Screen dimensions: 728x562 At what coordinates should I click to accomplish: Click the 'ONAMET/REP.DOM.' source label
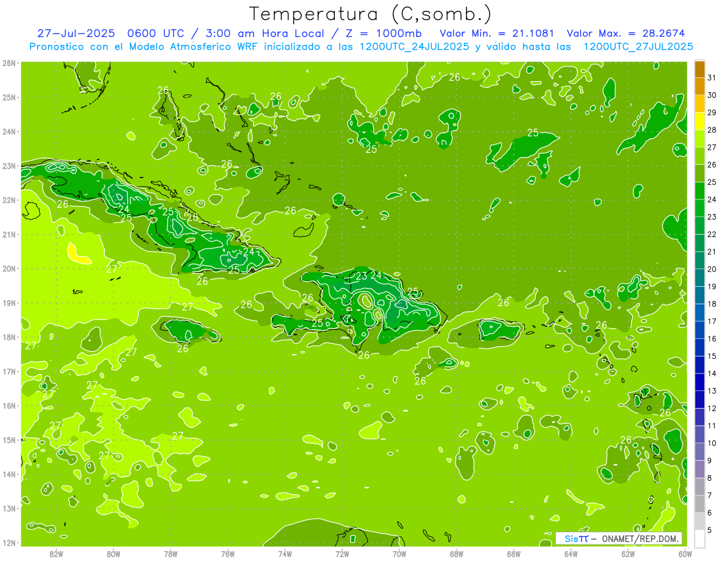(x=639, y=538)
